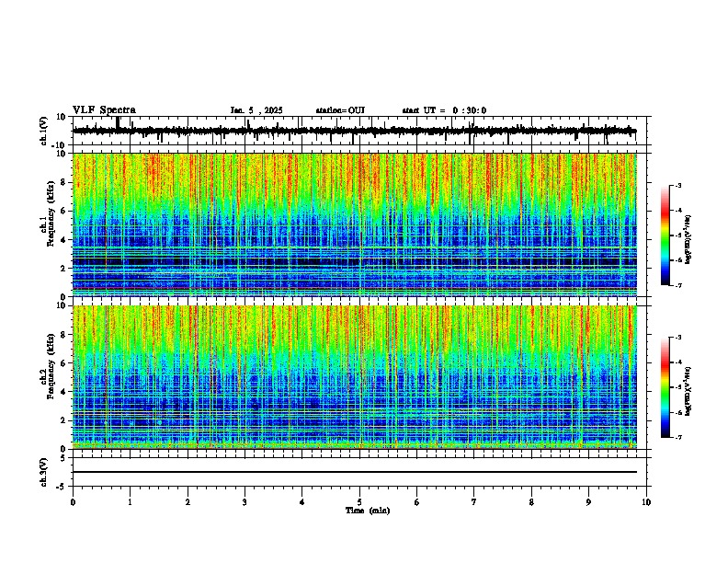Image resolution: width=728 pixels, height=563 pixels.
Task: Click the ch.1 voltage waveform trace
Action: pos(354,131)
